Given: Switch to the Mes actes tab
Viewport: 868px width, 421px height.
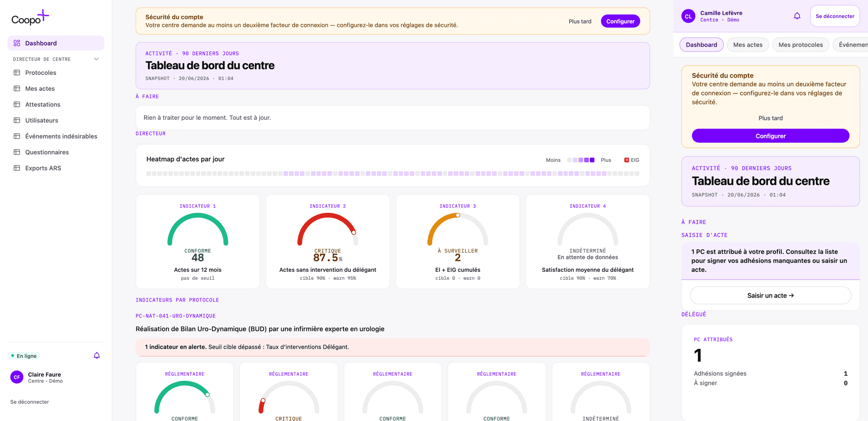Looking at the screenshot, I should click(748, 45).
